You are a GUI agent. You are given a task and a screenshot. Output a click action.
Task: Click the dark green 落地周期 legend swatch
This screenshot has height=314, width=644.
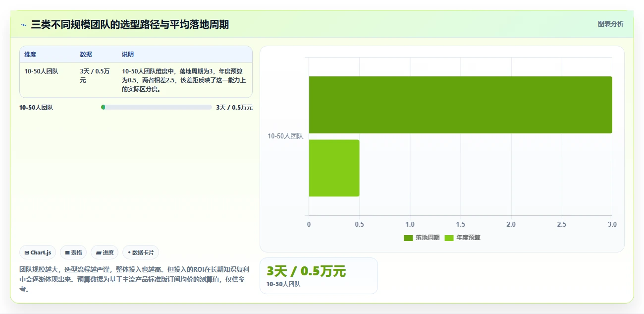coord(408,238)
